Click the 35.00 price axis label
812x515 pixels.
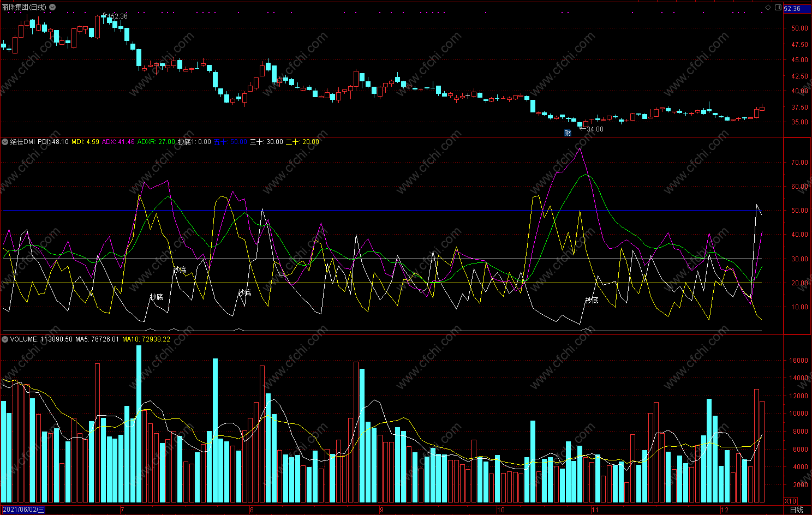(799, 122)
